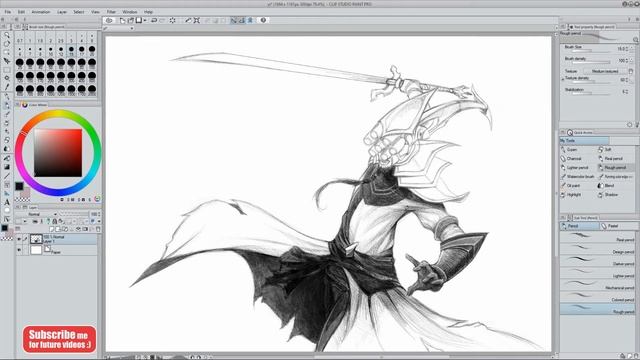Select Pencil sub tool tab

[580, 226]
